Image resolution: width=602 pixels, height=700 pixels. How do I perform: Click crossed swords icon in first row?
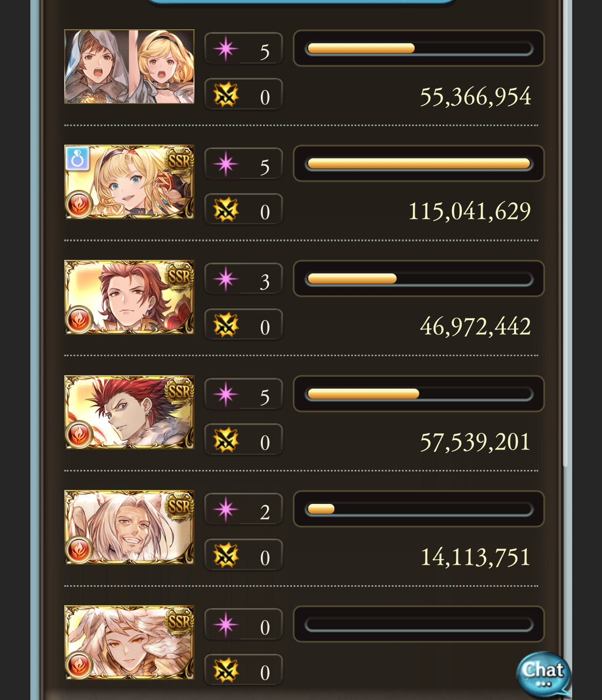click(225, 95)
